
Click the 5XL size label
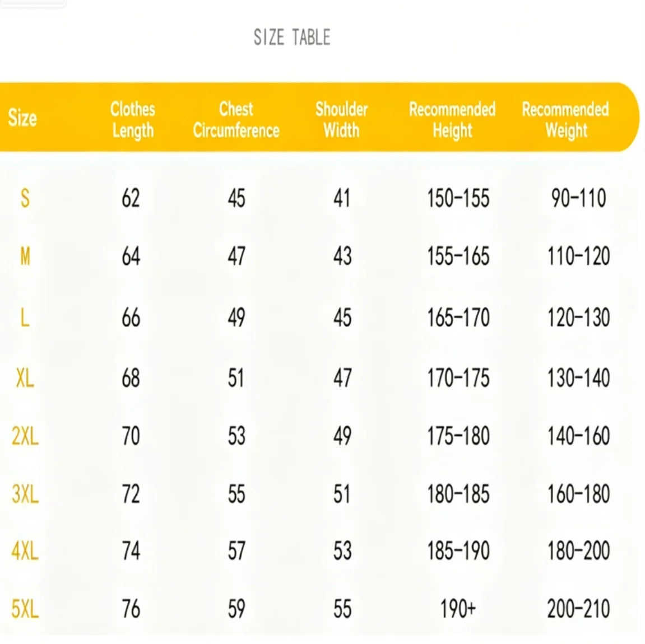[25, 609]
